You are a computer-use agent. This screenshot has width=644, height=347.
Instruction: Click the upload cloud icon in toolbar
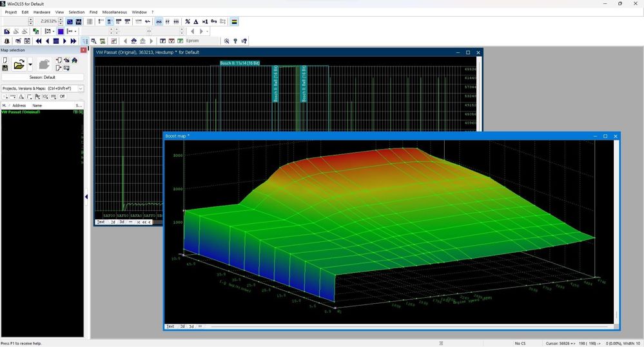[134, 41]
